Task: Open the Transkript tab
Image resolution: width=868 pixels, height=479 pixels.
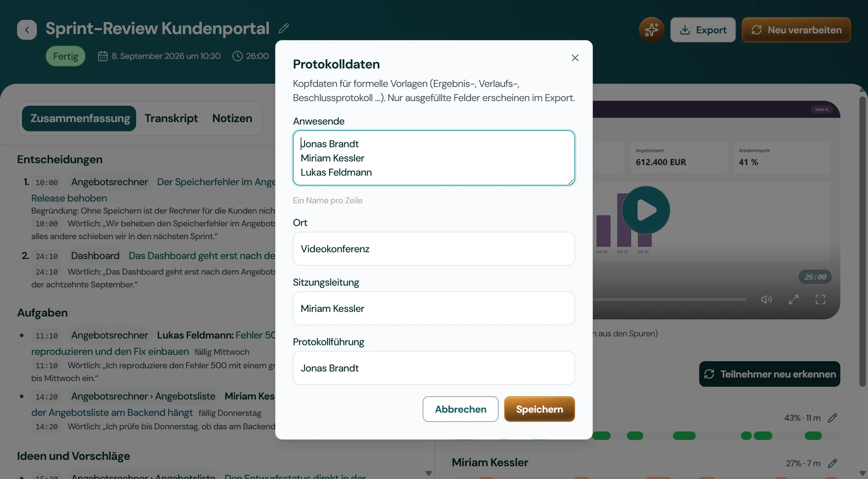Action: [171, 119]
